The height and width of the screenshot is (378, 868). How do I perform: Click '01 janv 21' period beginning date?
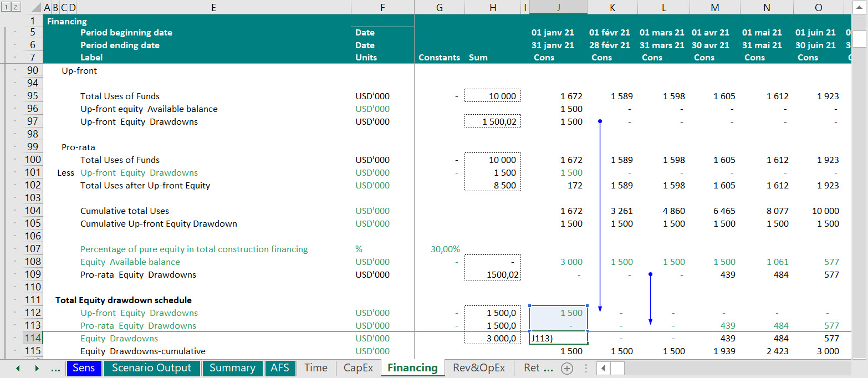point(553,33)
